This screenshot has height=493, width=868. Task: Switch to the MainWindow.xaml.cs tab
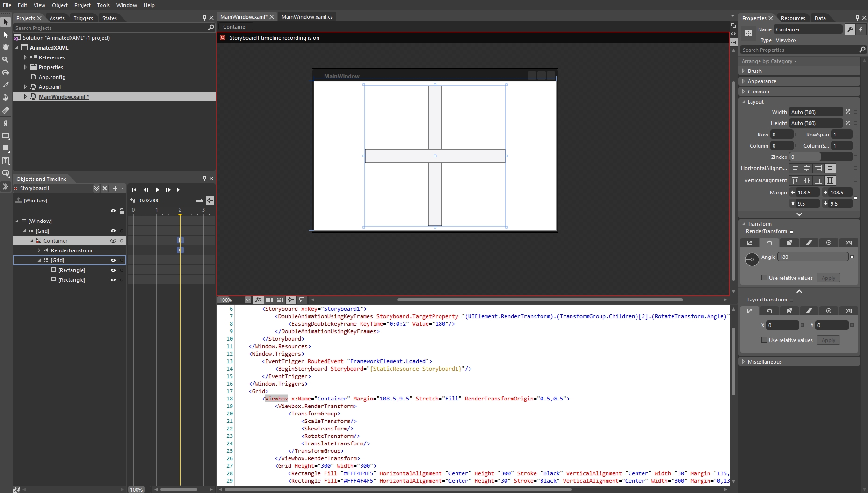307,17
